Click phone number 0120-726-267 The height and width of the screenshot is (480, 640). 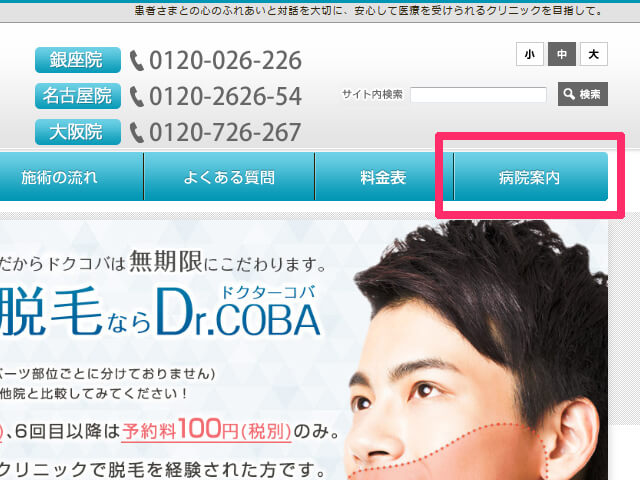225,132
